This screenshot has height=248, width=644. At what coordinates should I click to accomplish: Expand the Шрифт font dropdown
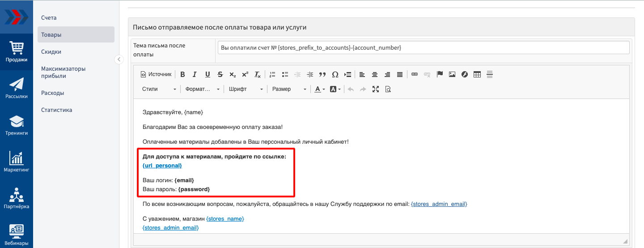pos(246,89)
